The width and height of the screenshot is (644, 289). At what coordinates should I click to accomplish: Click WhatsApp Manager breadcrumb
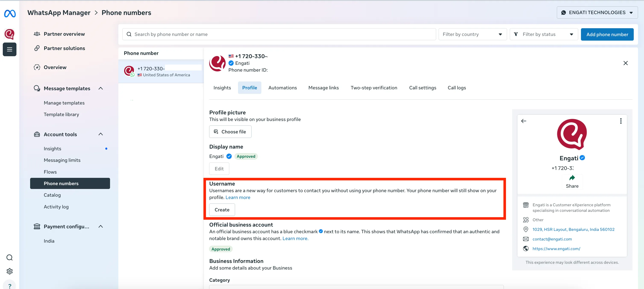(x=59, y=12)
